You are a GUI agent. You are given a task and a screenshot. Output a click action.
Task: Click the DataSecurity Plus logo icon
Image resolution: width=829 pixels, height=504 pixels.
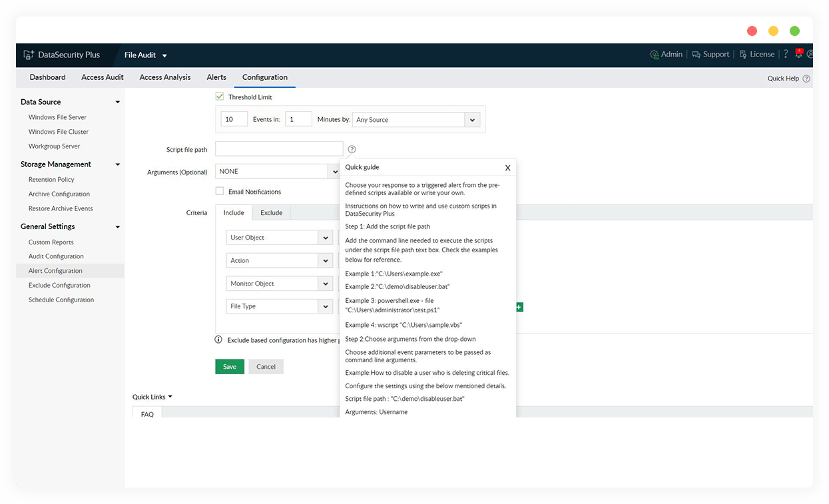pyautogui.click(x=29, y=55)
